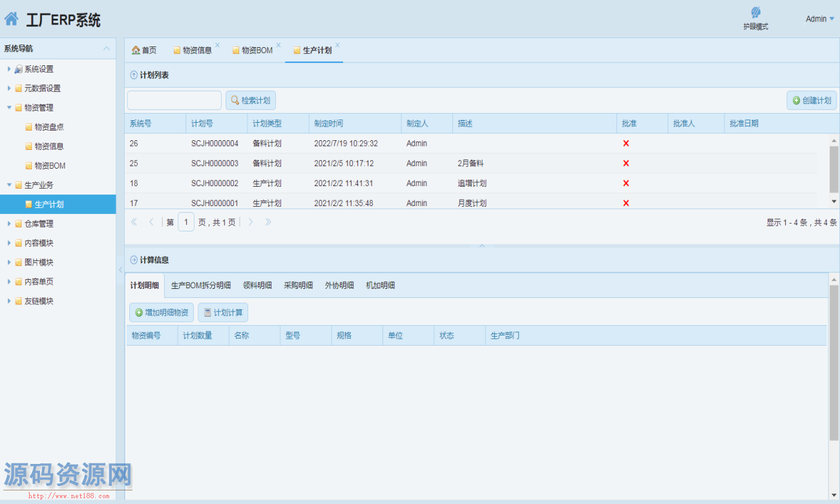Click the 计划计算 calculator button
Image resolution: width=840 pixels, height=504 pixels.
click(223, 313)
